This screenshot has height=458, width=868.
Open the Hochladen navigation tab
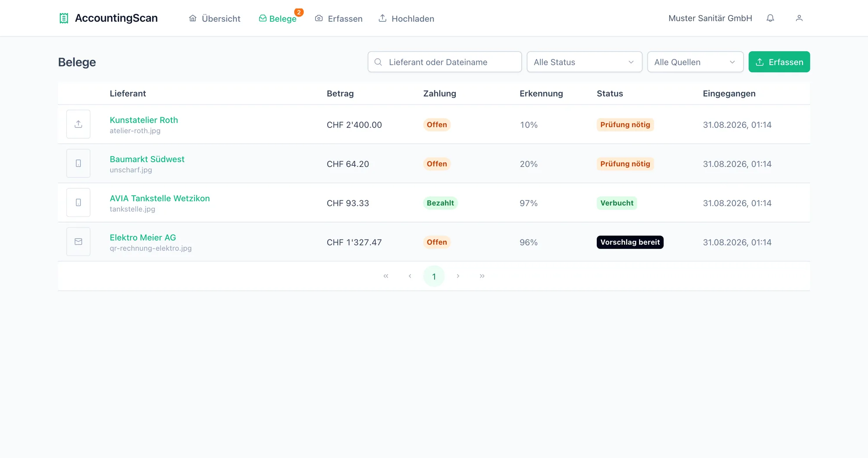tap(407, 19)
